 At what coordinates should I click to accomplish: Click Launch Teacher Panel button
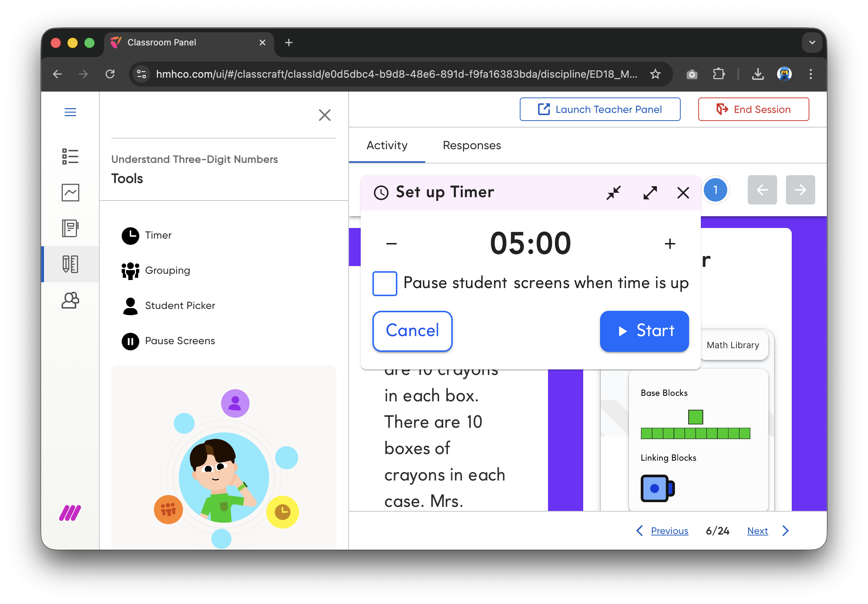point(600,109)
